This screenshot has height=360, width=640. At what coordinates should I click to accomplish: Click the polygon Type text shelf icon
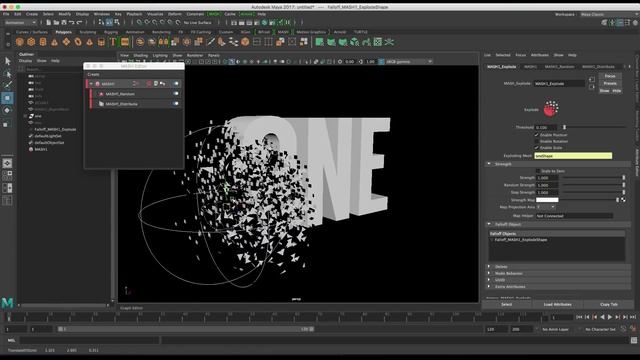pyautogui.click(x=113, y=42)
